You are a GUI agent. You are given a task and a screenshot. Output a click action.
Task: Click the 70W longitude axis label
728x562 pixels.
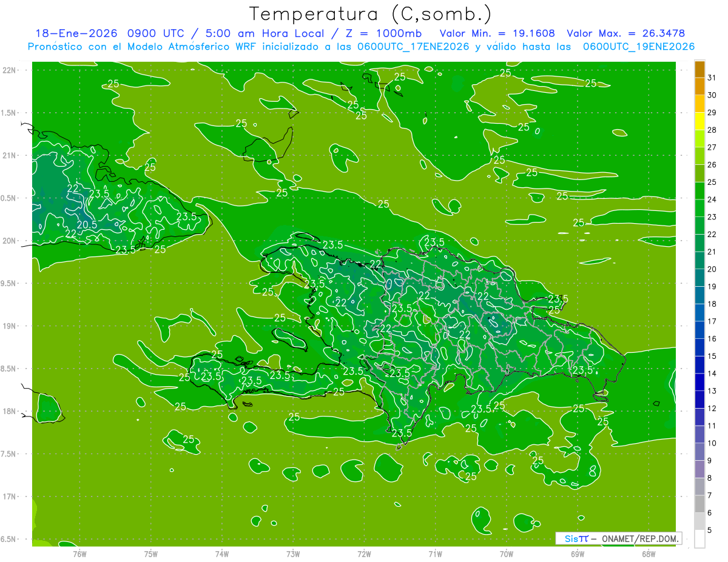coord(507,554)
